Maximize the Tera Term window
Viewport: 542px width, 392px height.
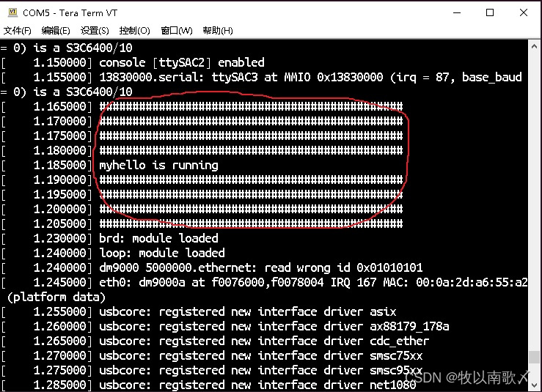(490, 12)
